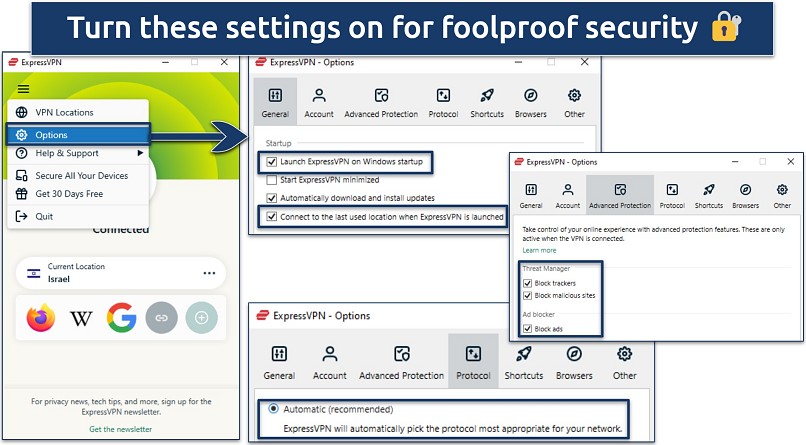The width and height of the screenshot is (806, 445).
Task: Open the three-dot menu beside Current Location
Action: click(x=209, y=273)
